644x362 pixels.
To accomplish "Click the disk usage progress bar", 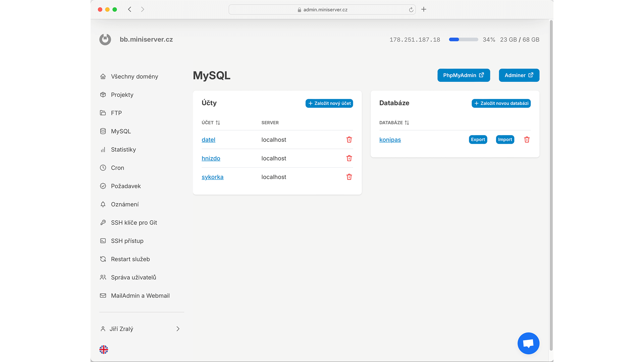I will tap(464, 40).
